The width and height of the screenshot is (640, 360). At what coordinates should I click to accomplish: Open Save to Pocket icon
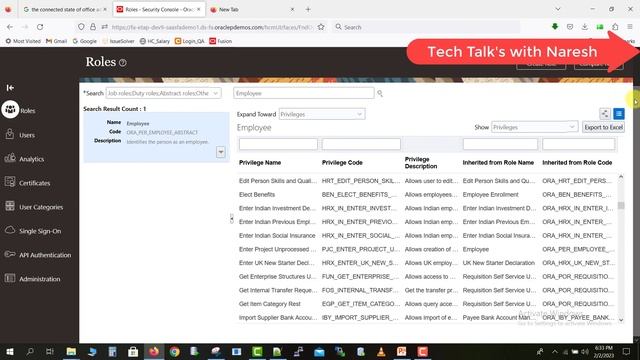point(570,27)
